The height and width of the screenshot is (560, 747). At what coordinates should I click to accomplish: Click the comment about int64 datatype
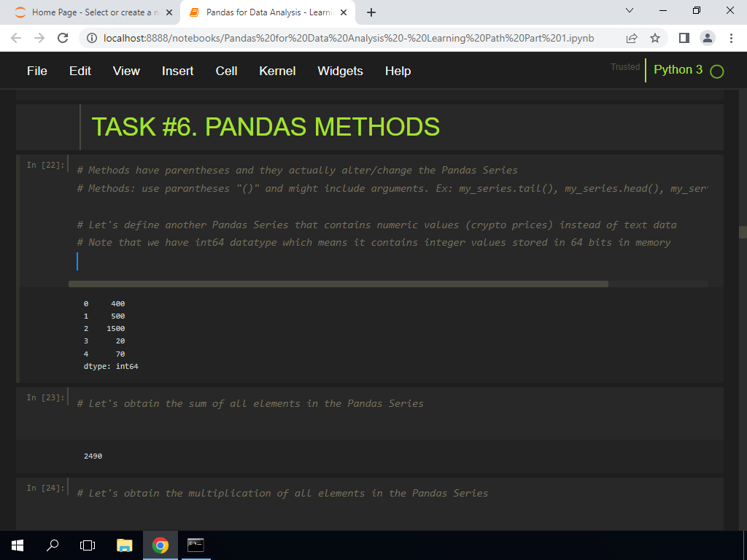pyautogui.click(x=374, y=242)
